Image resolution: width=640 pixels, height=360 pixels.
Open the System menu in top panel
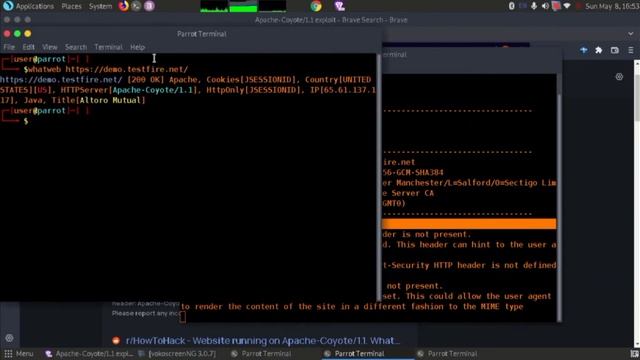pos(100,6)
